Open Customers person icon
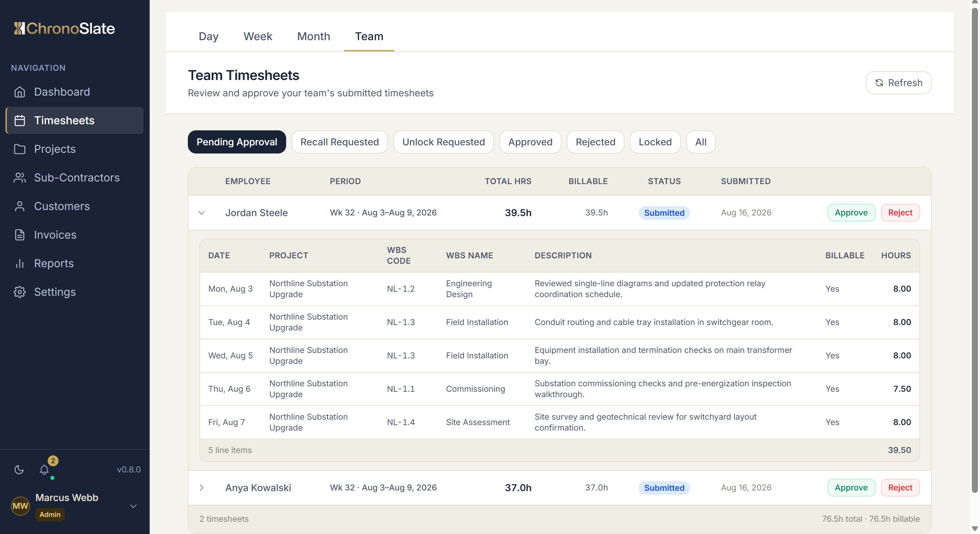The image size is (980, 534). tap(20, 206)
